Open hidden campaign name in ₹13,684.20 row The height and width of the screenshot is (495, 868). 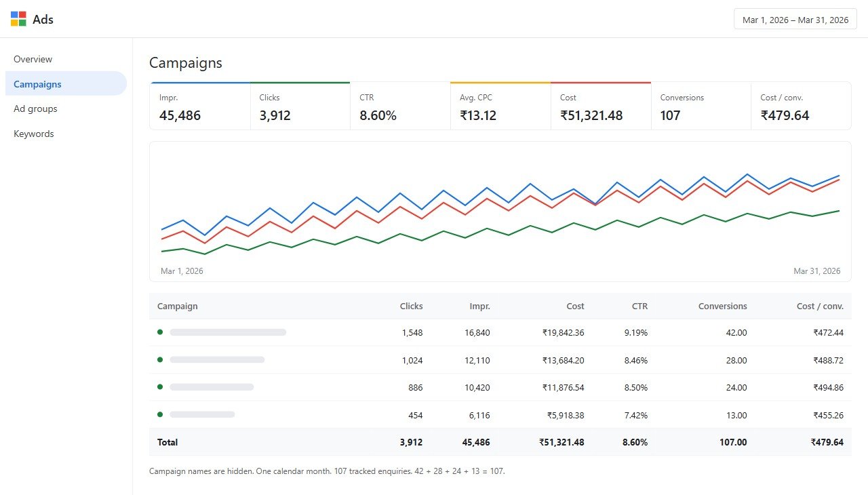click(x=217, y=359)
